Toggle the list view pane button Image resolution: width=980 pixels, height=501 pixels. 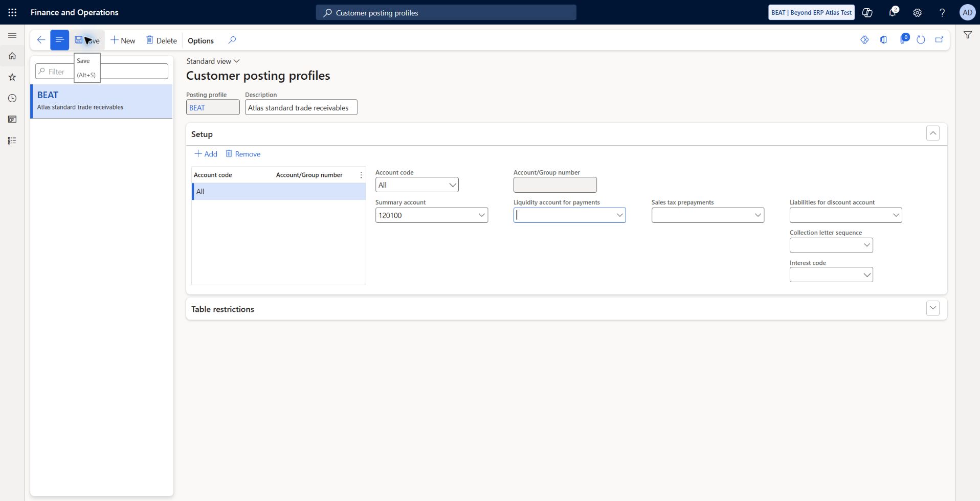(59, 40)
